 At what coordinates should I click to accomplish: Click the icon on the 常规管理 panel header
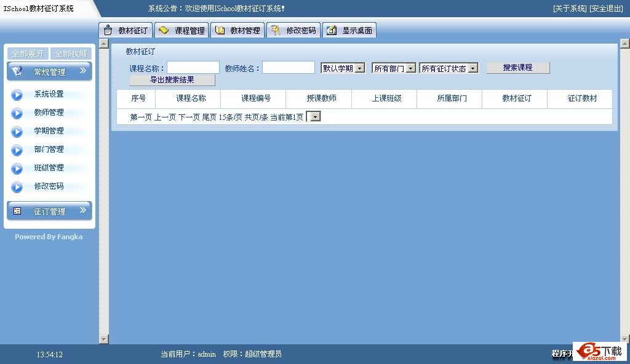tap(17, 70)
